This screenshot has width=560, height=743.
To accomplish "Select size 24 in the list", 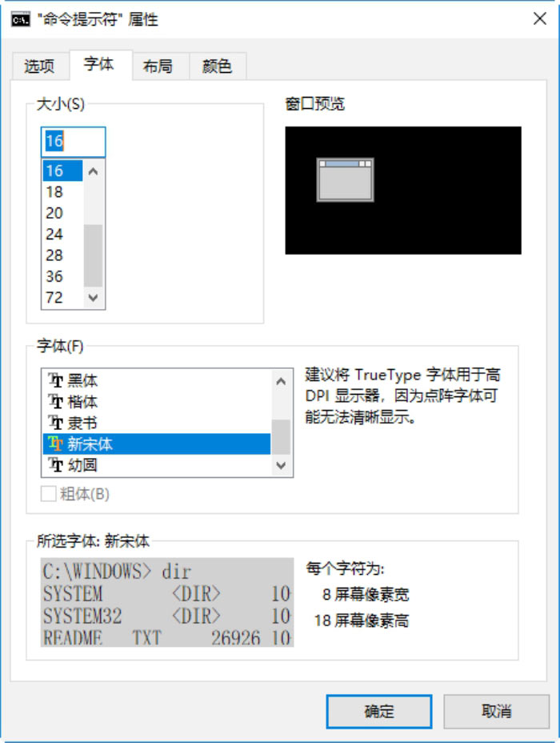I will point(62,234).
